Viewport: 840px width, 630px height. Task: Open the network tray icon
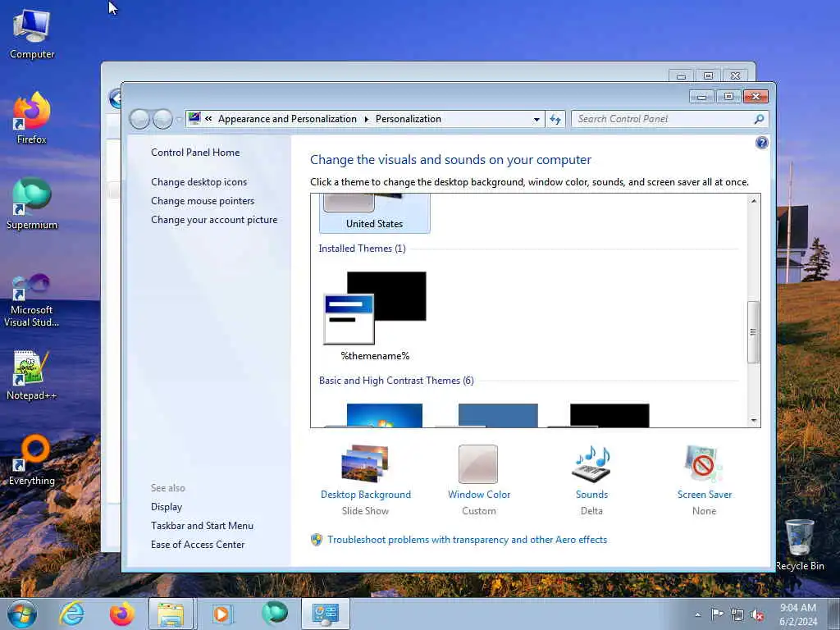click(737, 615)
